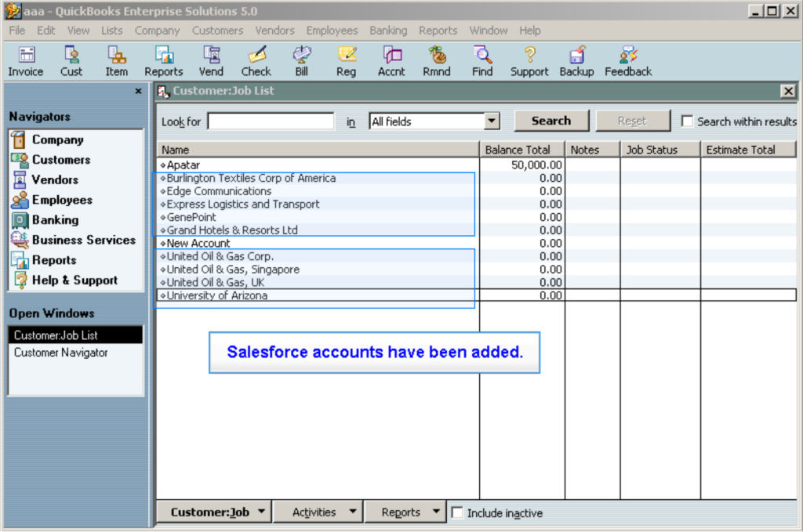Viewport: 803px width, 532px height.
Task: Open the Lists menu
Action: click(x=111, y=31)
